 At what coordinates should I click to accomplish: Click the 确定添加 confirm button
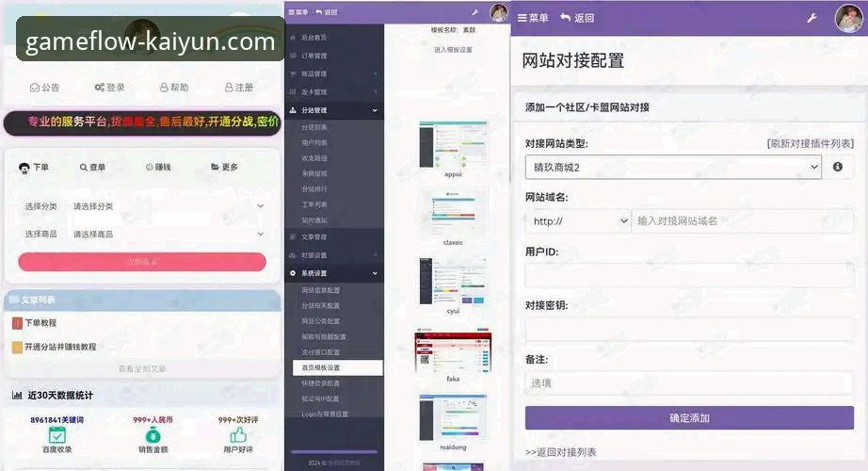tap(690, 418)
